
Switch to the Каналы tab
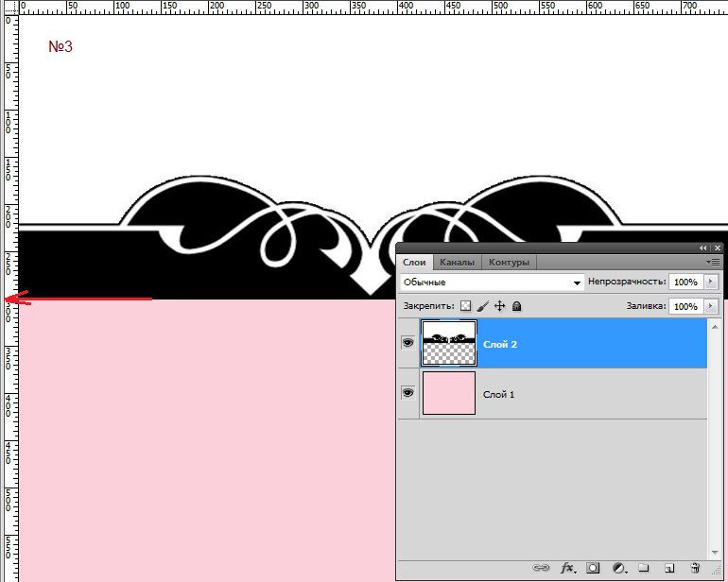457,263
